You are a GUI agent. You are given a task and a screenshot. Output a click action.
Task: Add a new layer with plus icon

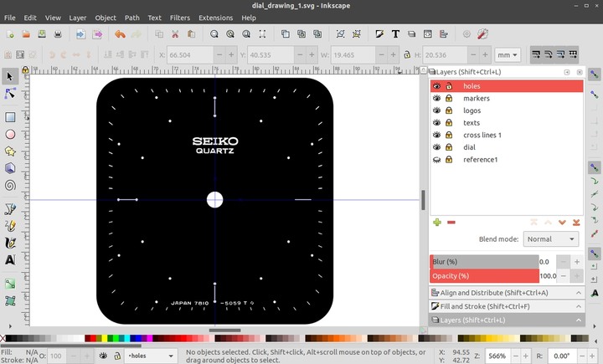pos(437,223)
